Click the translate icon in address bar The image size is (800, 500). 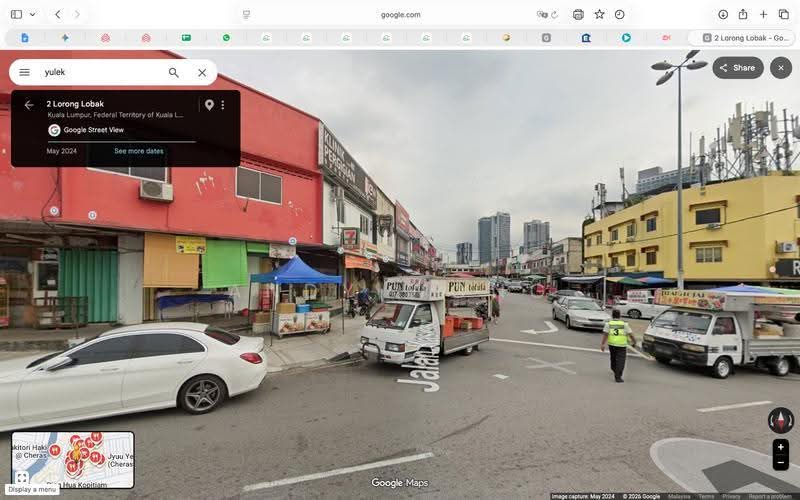click(542, 15)
